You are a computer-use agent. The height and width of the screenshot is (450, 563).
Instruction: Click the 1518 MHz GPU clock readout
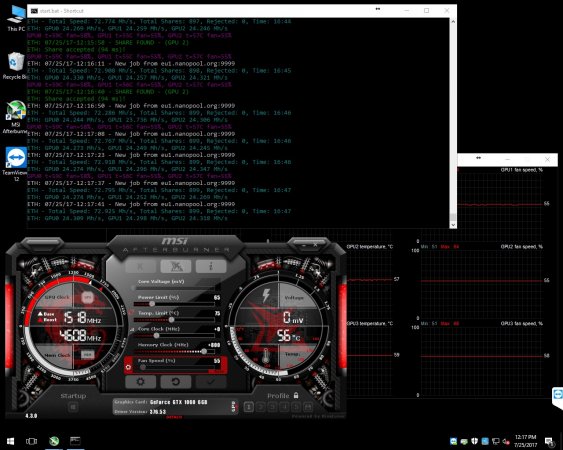click(x=82, y=317)
